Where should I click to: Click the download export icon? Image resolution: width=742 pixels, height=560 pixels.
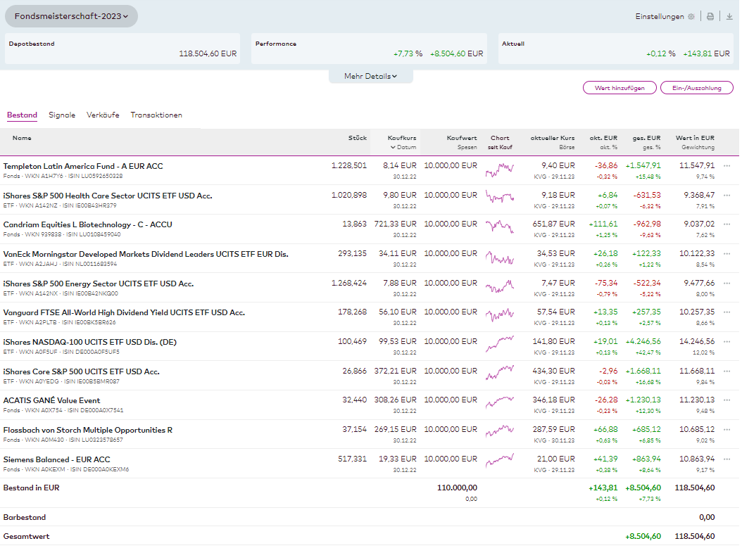tap(729, 17)
